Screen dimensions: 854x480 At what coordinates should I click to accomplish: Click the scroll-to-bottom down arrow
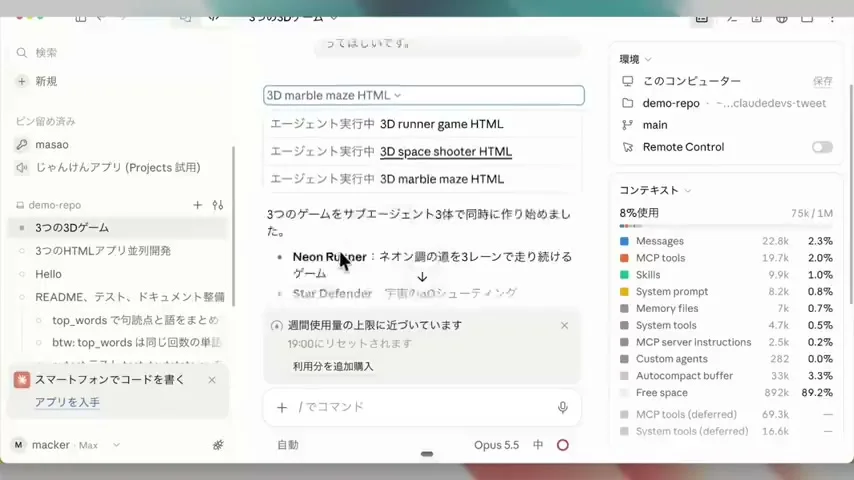422,277
